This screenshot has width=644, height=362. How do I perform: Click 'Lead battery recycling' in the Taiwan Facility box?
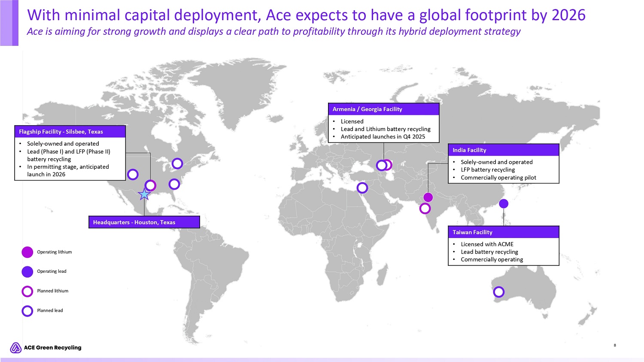click(489, 252)
